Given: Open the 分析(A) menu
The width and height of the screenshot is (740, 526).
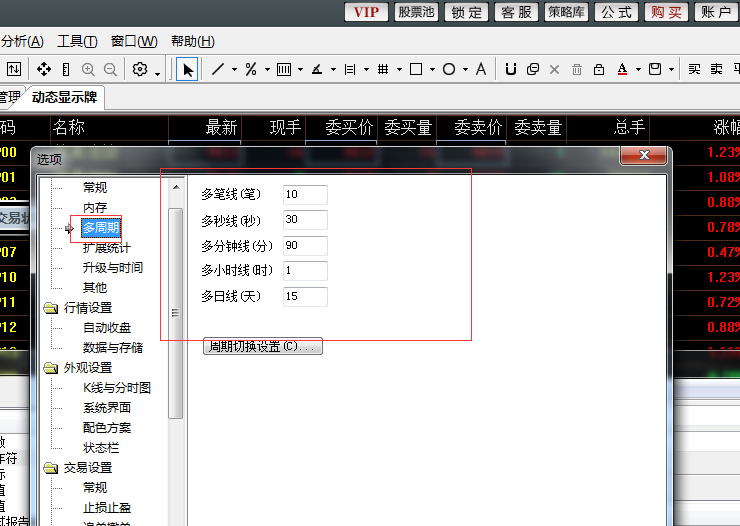Looking at the screenshot, I should tap(22, 42).
